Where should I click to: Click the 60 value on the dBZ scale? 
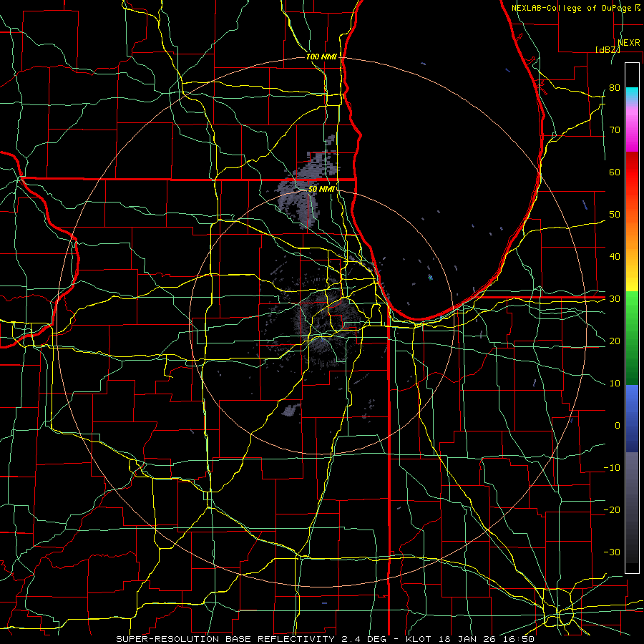(x=615, y=172)
